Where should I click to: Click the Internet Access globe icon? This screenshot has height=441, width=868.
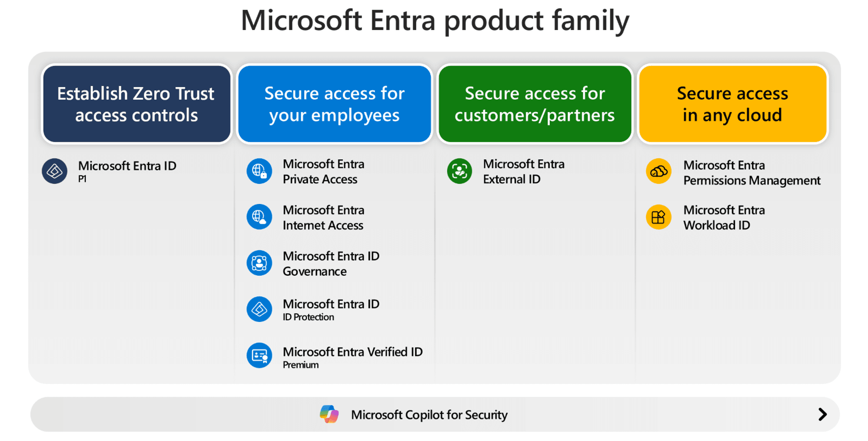tap(259, 217)
